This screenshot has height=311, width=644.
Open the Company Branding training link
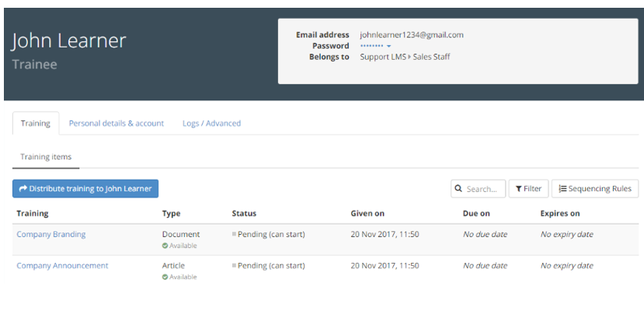(x=51, y=234)
